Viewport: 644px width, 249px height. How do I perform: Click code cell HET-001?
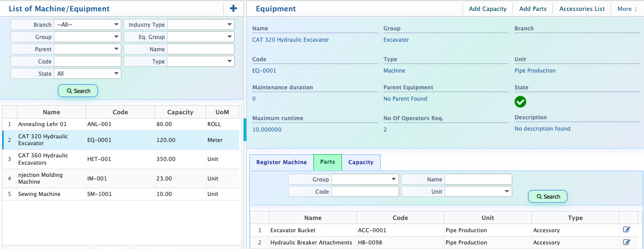pos(120,159)
